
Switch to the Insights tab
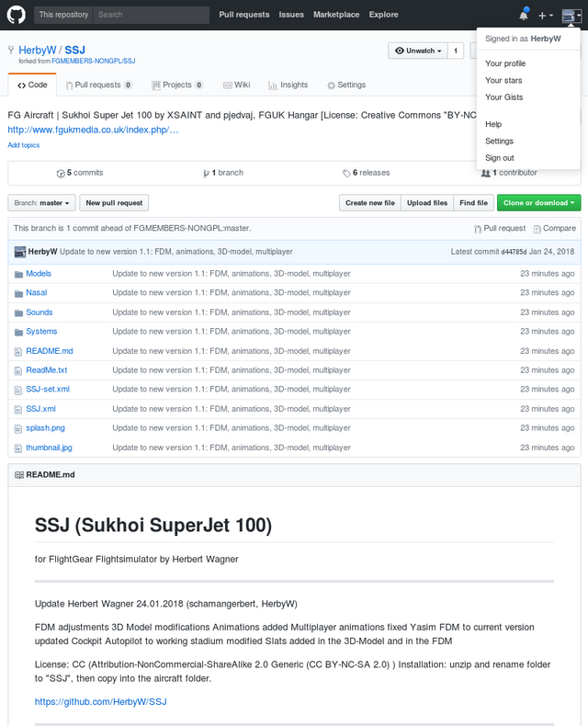tap(288, 85)
